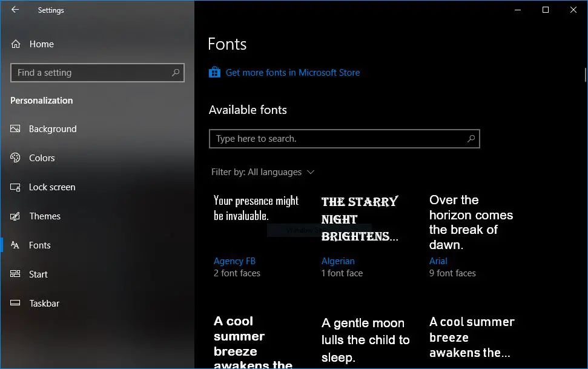Expand the Filter by All languages dropdown

tap(262, 172)
